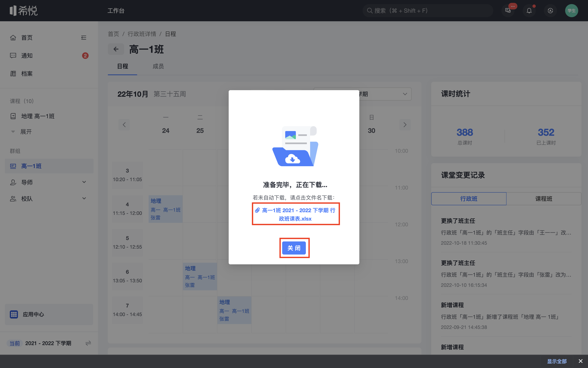
Task: Open the notification bell icon
Action: pyautogui.click(x=529, y=10)
